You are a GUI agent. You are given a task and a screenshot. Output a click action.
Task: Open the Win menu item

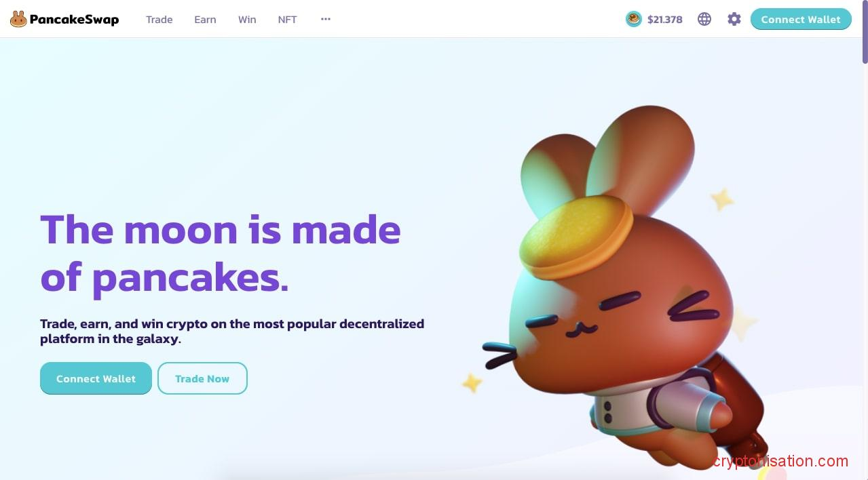247,19
